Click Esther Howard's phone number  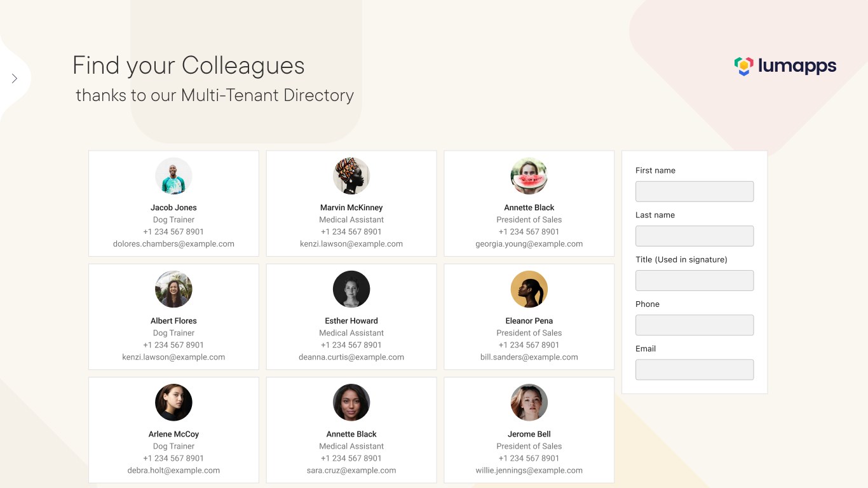coord(351,345)
